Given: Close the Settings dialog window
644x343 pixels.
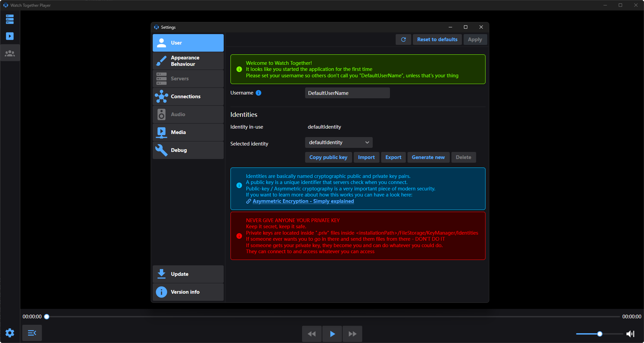Looking at the screenshot, I should click(x=481, y=27).
